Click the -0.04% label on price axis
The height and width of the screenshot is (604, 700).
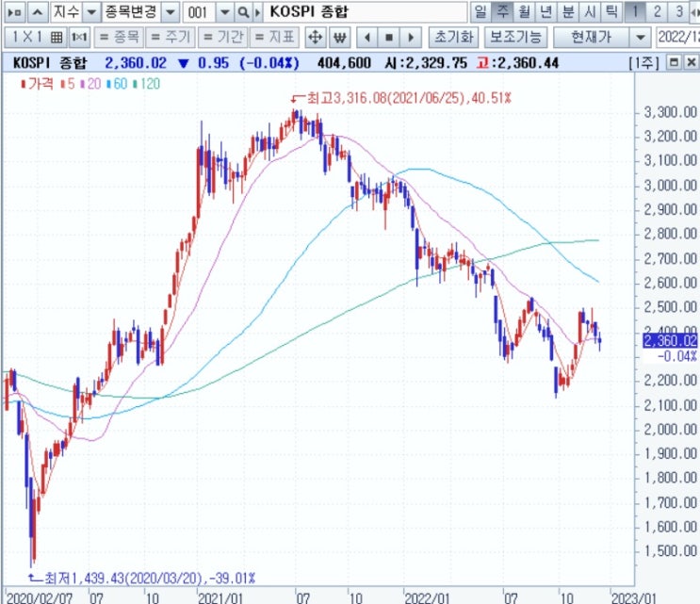(x=676, y=356)
